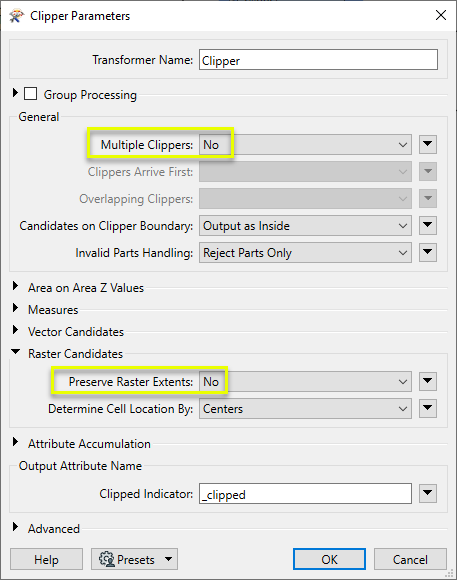Open the menu arrow beside Candidates on Clipper Boundary
This screenshot has width=457, height=580.
[428, 225]
